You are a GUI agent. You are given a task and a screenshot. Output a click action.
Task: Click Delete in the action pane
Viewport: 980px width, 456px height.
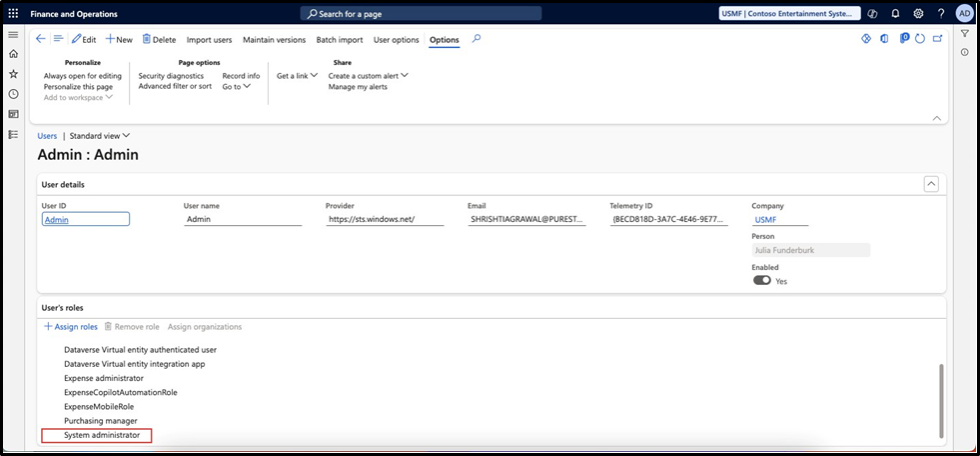coord(160,39)
